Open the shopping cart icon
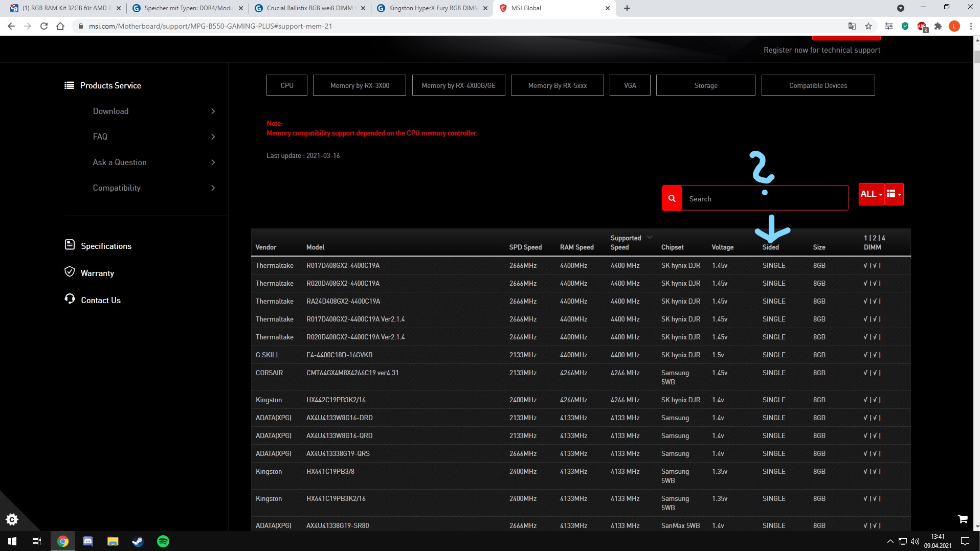The width and height of the screenshot is (980, 551). pyautogui.click(x=963, y=518)
